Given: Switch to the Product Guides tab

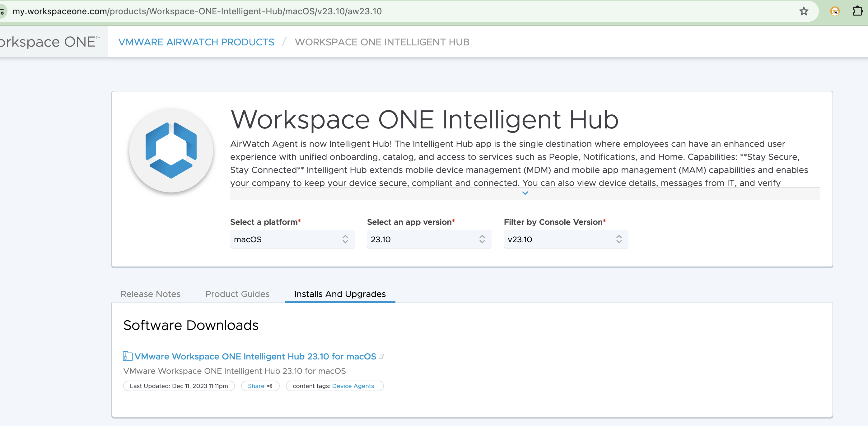Looking at the screenshot, I should (x=237, y=294).
